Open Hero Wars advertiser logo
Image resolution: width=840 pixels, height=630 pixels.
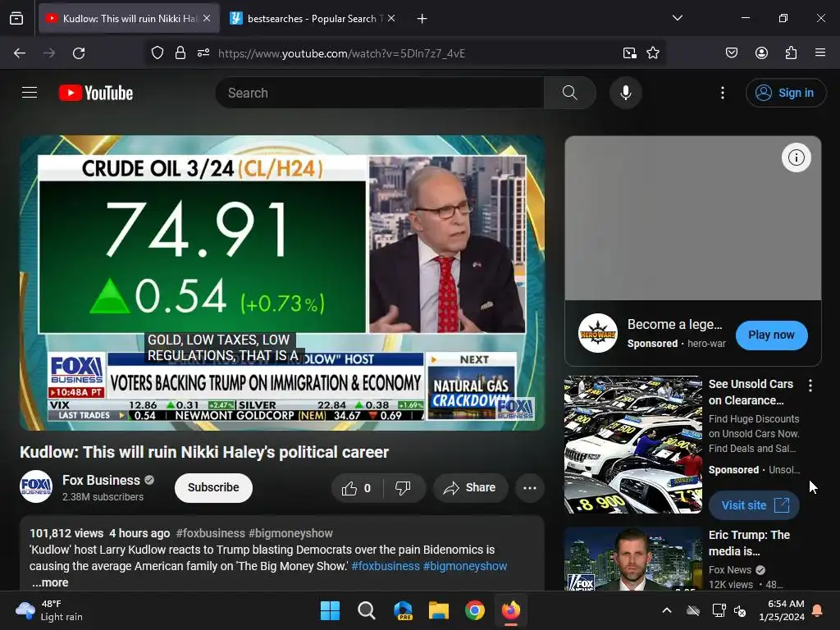[598, 333]
